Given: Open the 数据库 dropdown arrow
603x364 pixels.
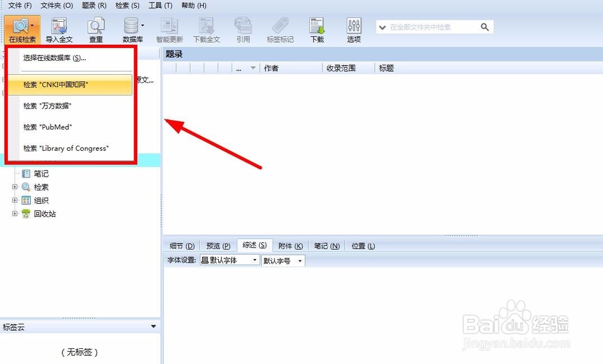Looking at the screenshot, I should click(x=143, y=26).
